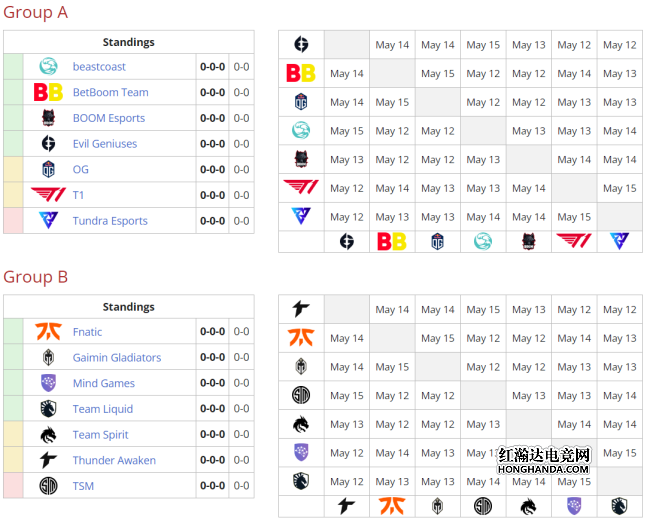Image resolution: width=650 pixels, height=527 pixels.
Task: Click the May 15 cell in Fnatic's crosstable row
Action: coord(438,338)
